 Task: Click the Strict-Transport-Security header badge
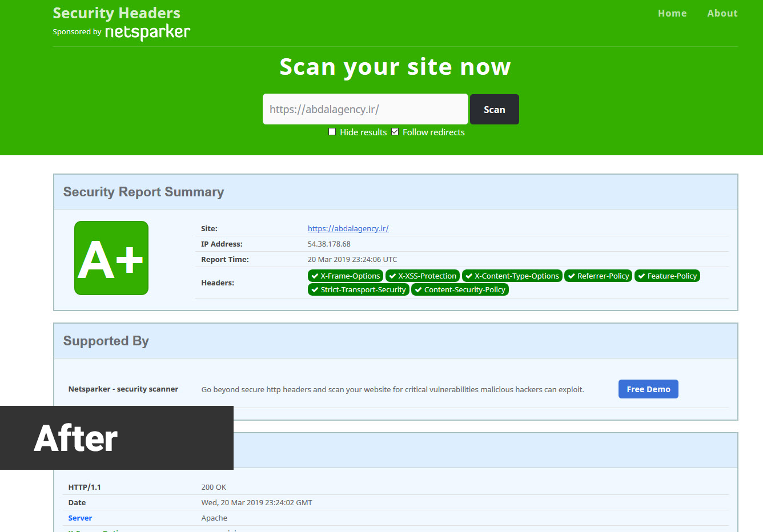point(359,289)
